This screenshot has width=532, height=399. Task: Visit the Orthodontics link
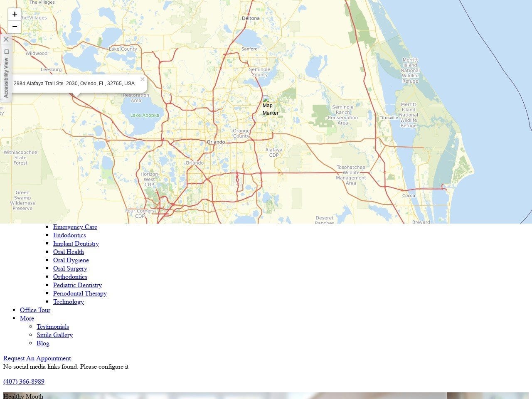click(x=70, y=277)
